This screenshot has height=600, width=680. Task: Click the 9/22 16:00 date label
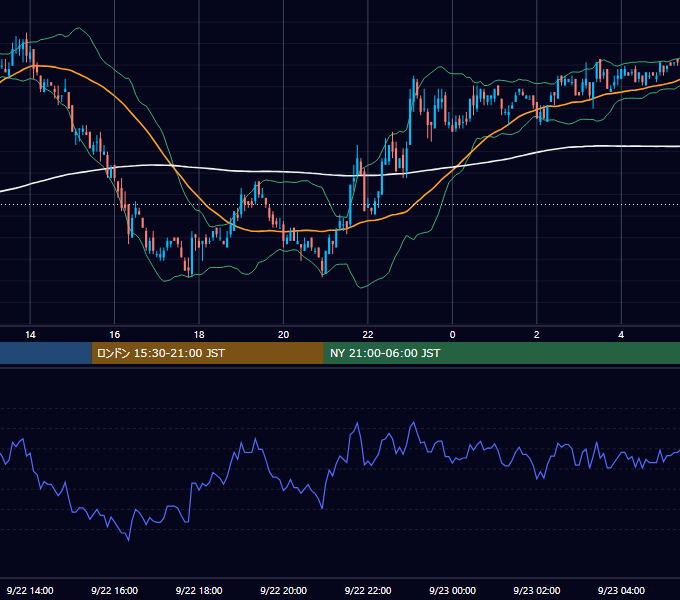pyautogui.click(x=114, y=590)
